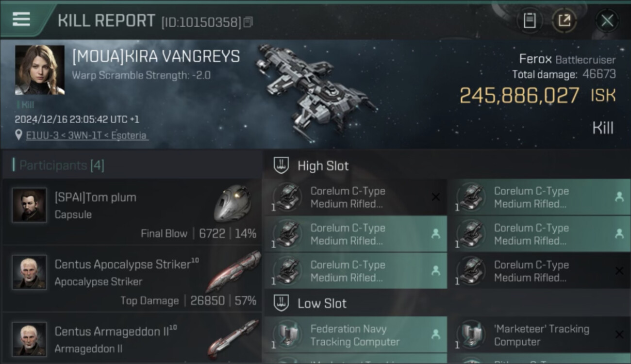Click the share export icon
631x364 pixels.
point(564,20)
